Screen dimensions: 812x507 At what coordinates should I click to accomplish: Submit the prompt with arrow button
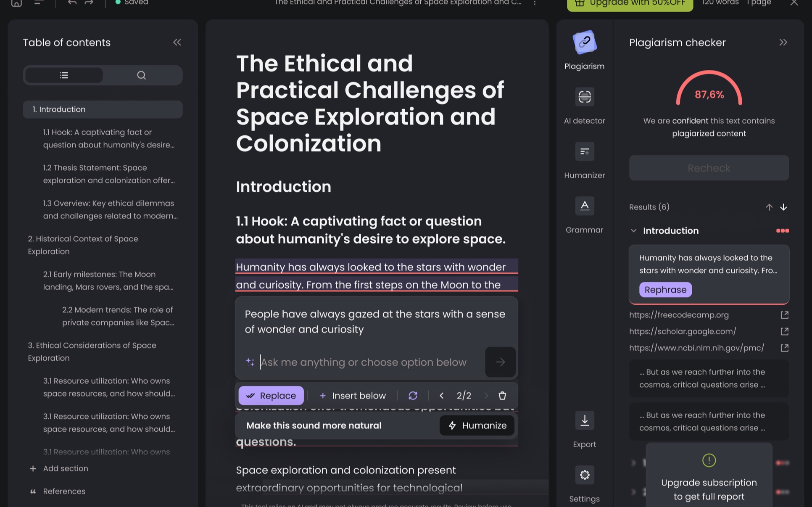pos(500,362)
